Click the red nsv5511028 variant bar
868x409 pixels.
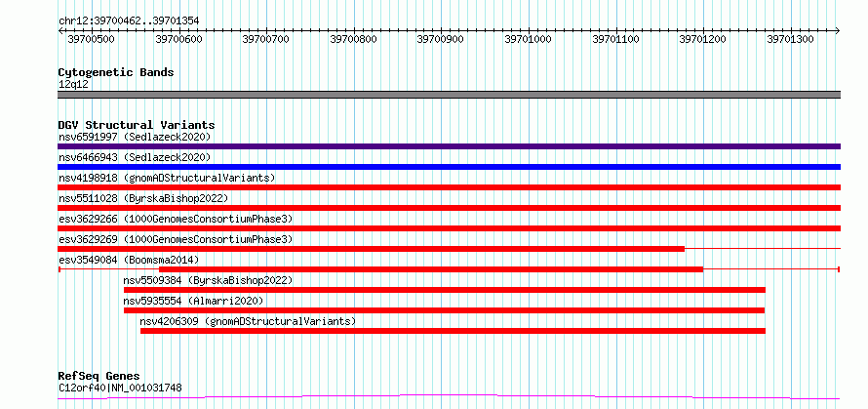(x=449, y=208)
